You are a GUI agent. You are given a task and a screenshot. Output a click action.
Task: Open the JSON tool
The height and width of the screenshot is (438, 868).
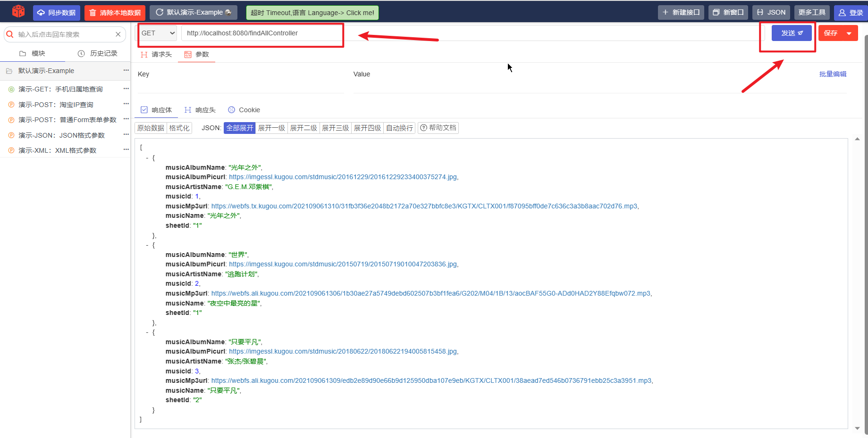tap(771, 12)
